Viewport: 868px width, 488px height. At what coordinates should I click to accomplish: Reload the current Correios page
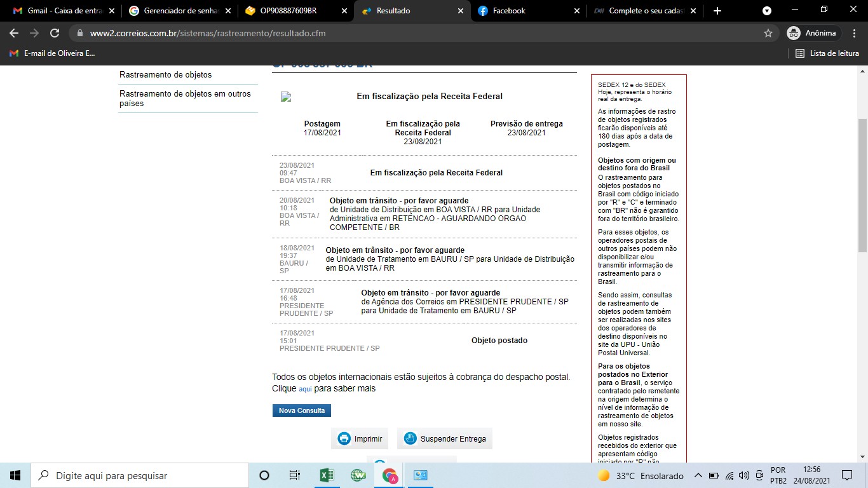(x=55, y=33)
